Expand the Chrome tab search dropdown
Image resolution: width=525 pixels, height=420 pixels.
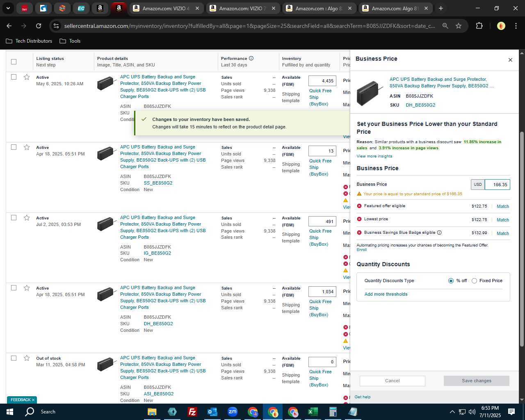pyautogui.click(x=8, y=8)
